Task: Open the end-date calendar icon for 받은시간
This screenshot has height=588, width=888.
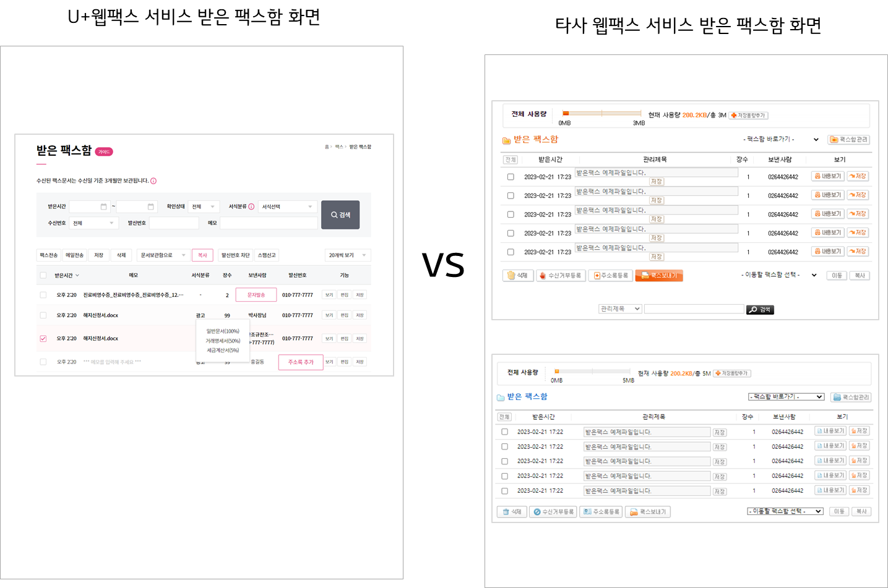Action: coord(150,207)
